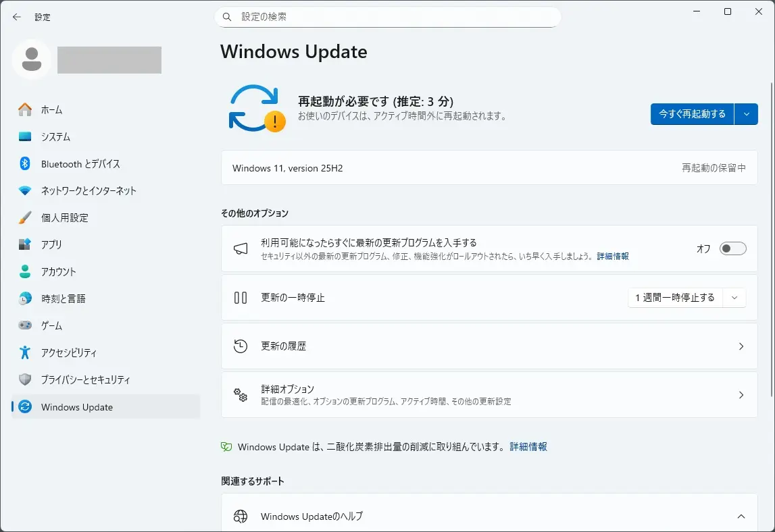Open 詳細情報 link about carbon emissions
This screenshot has height=532, width=775.
click(x=528, y=446)
